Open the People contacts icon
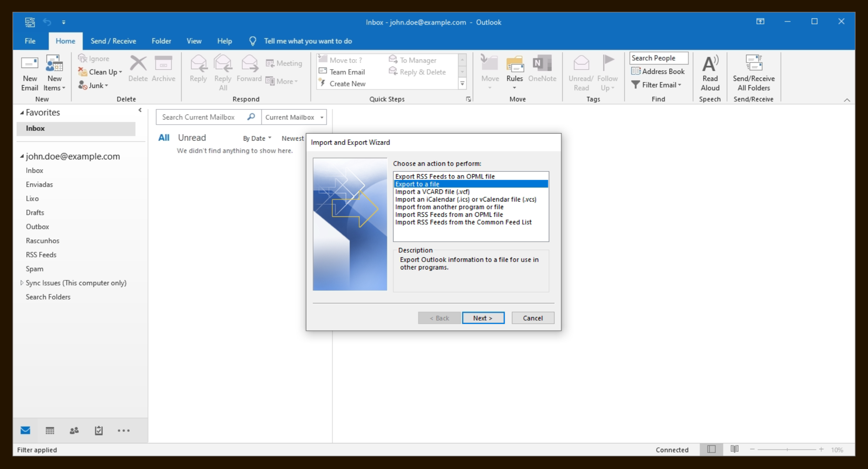The image size is (868, 469). click(x=74, y=430)
